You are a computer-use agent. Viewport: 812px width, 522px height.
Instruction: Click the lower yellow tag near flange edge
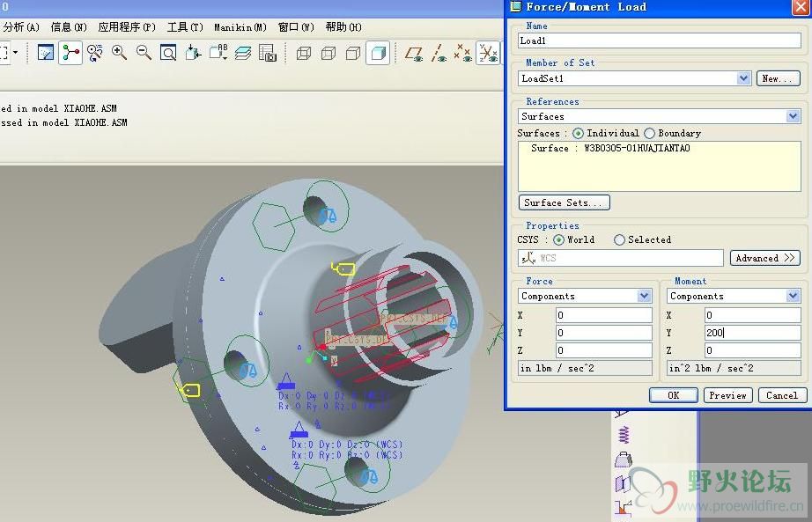(x=189, y=390)
